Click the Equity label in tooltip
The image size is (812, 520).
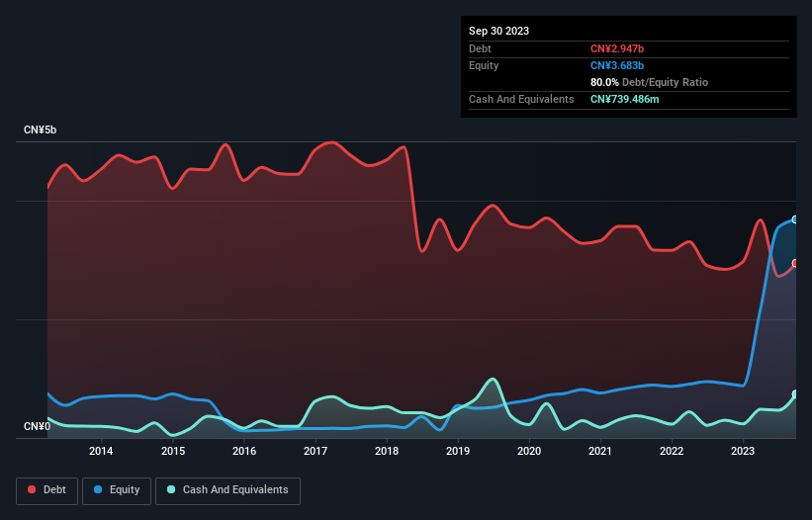point(484,65)
